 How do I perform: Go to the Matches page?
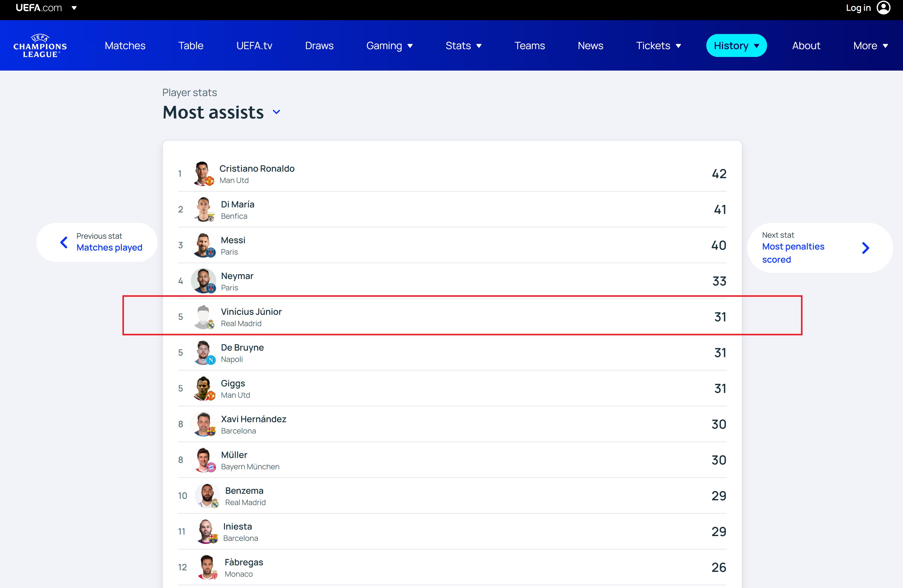point(125,46)
